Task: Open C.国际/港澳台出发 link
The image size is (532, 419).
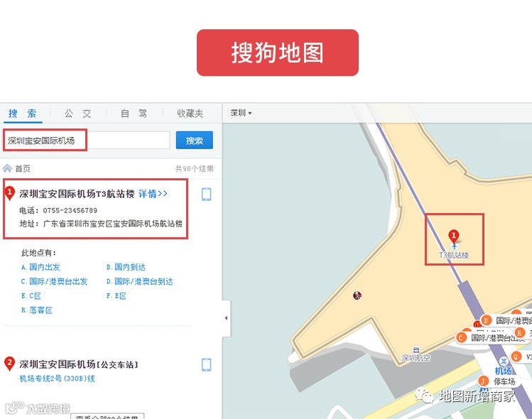Action: tap(54, 281)
